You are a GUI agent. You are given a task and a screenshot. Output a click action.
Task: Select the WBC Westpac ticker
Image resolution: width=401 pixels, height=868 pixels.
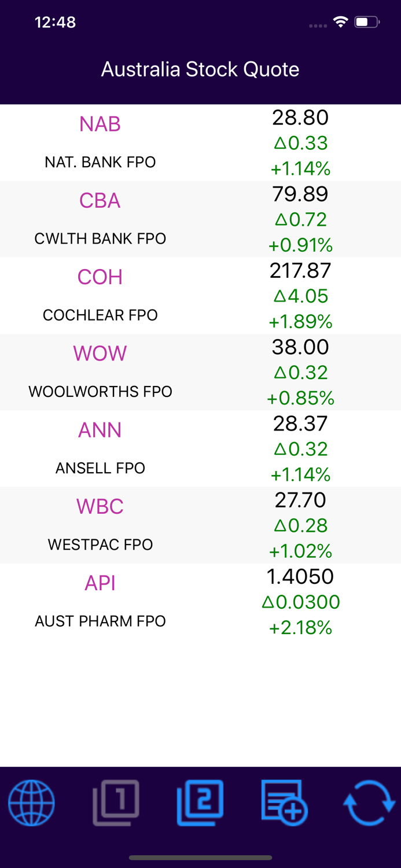[100, 506]
